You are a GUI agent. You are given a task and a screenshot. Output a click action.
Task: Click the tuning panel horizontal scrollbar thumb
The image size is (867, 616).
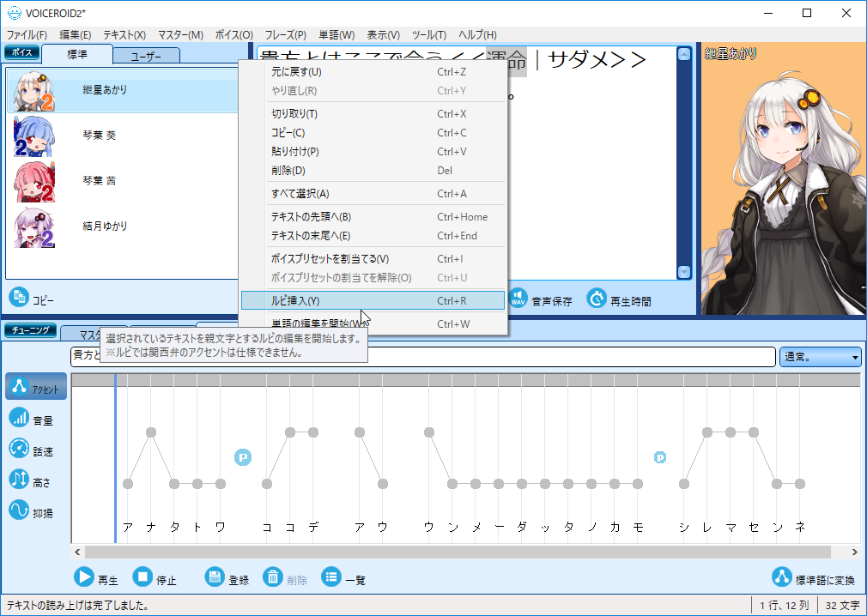pyautogui.click(x=458, y=552)
